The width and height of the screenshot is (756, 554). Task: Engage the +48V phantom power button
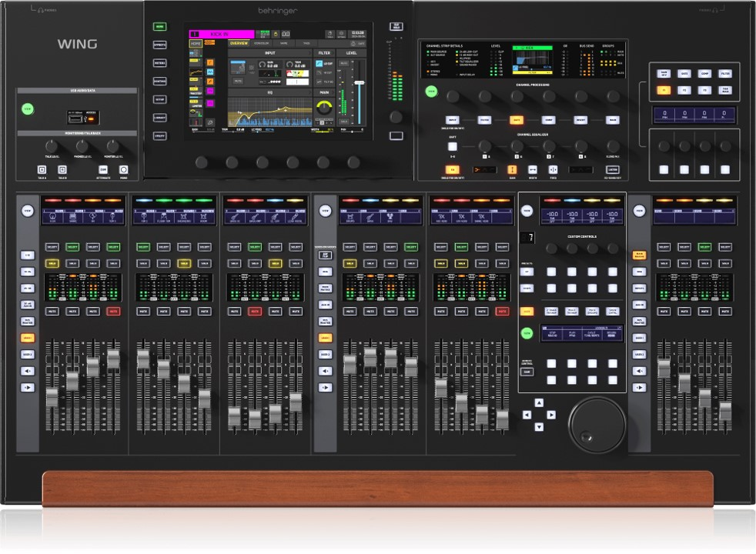click(x=251, y=68)
